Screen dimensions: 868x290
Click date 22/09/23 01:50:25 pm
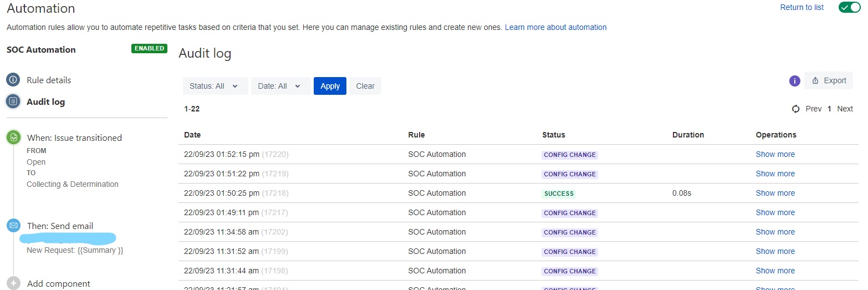point(222,193)
